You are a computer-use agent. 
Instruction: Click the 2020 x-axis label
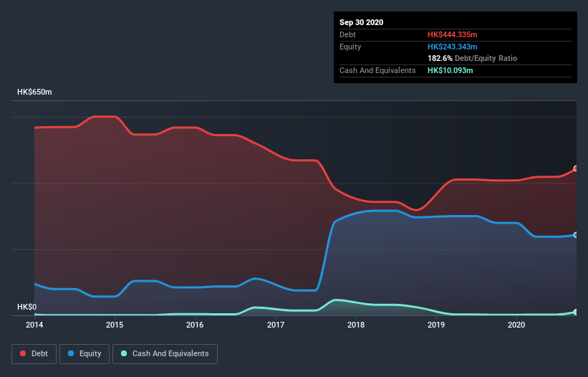(x=516, y=325)
